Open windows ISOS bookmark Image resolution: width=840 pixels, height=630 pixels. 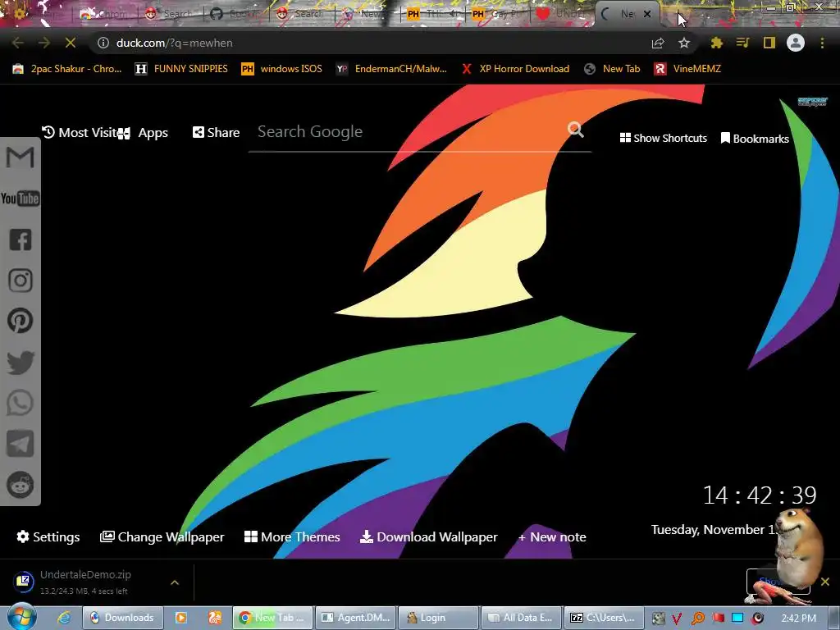tap(281, 69)
